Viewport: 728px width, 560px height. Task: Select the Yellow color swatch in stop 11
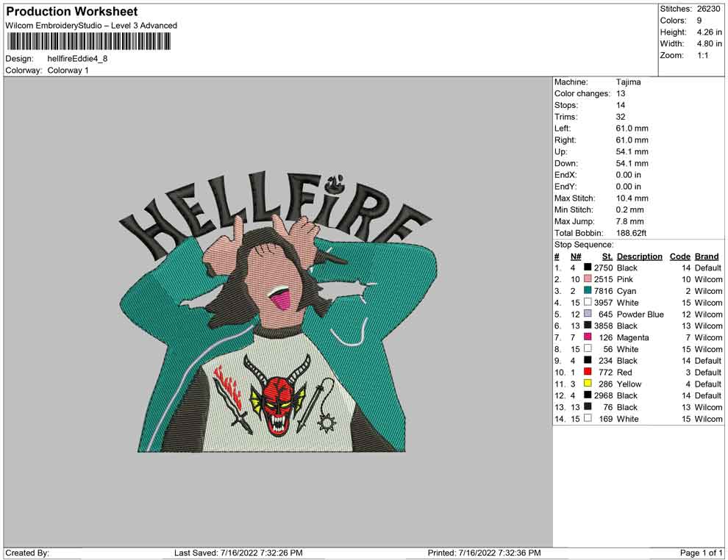pyautogui.click(x=588, y=383)
